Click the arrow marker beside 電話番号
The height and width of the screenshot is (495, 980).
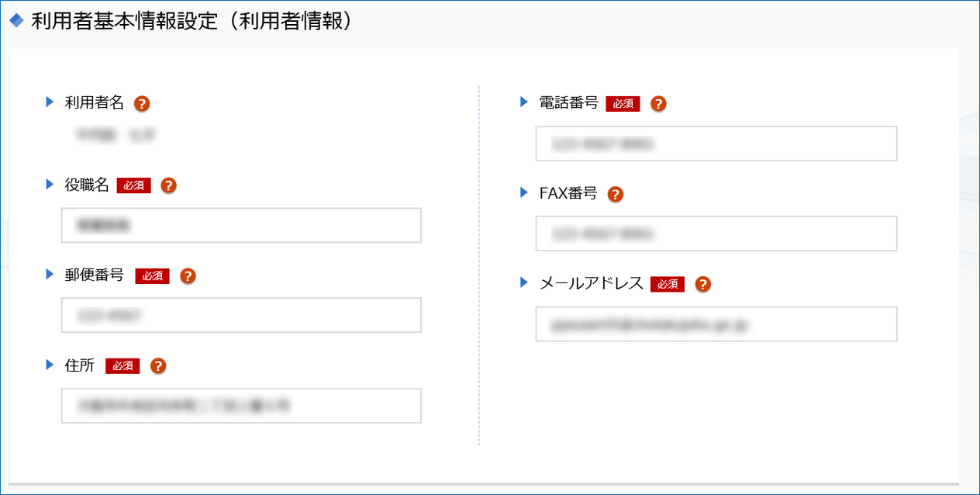[x=524, y=102]
